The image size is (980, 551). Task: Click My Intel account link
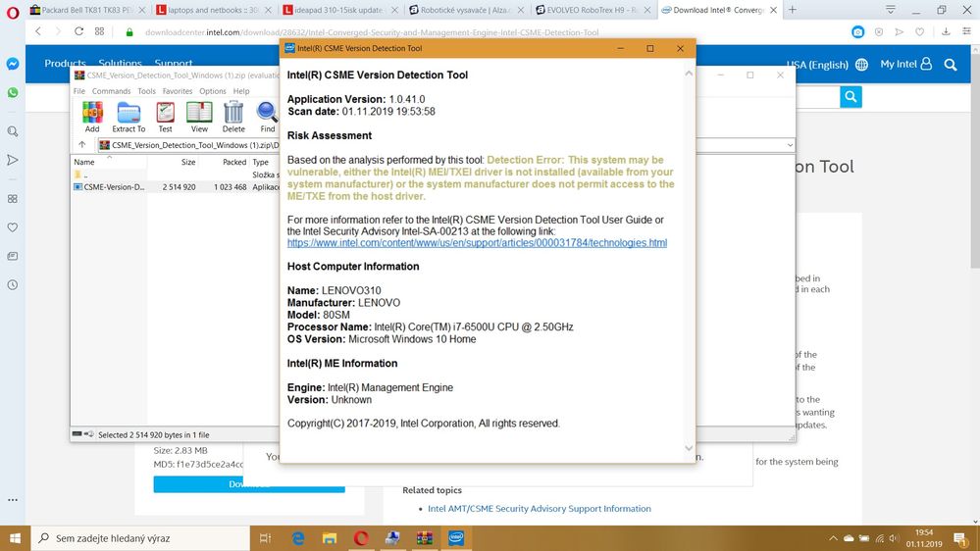coord(905,64)
